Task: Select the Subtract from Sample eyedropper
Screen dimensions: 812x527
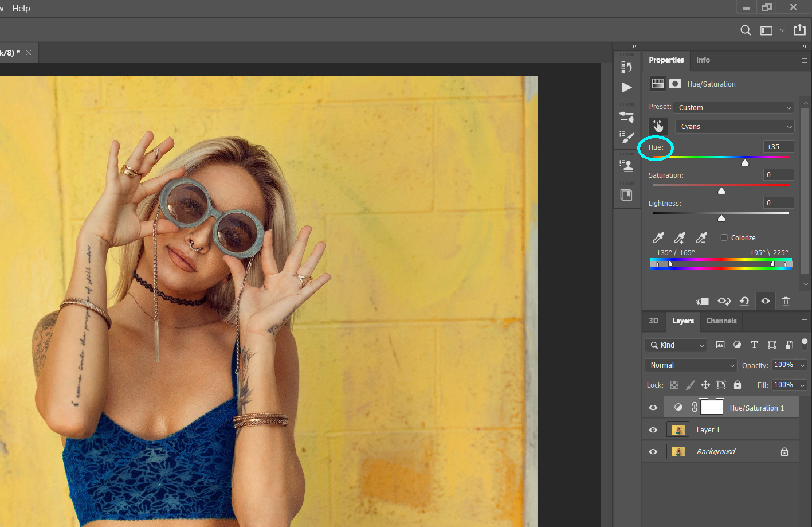Action: tap(701, 237)
